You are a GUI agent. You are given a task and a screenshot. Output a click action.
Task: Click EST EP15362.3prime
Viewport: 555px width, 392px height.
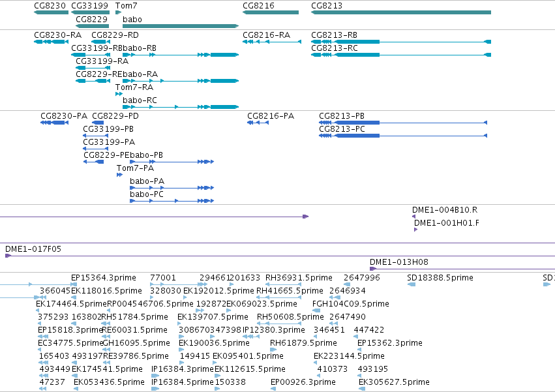[x=390, y=343]
